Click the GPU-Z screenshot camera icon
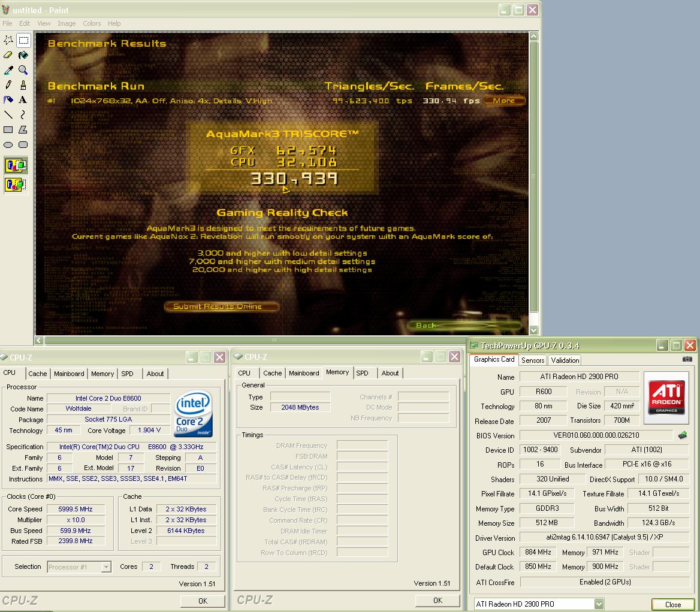This screenshot has width=700, height=612. tap(687, 359)
